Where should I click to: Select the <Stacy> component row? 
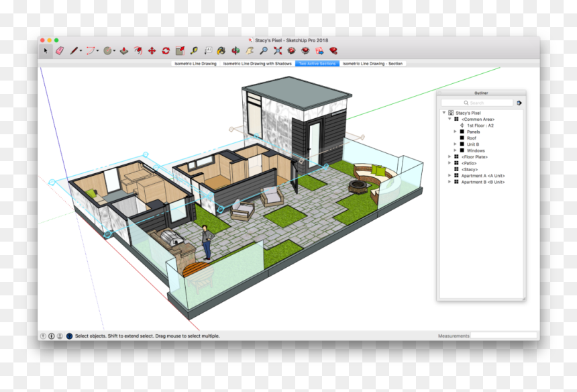click(x=482, y=169)
